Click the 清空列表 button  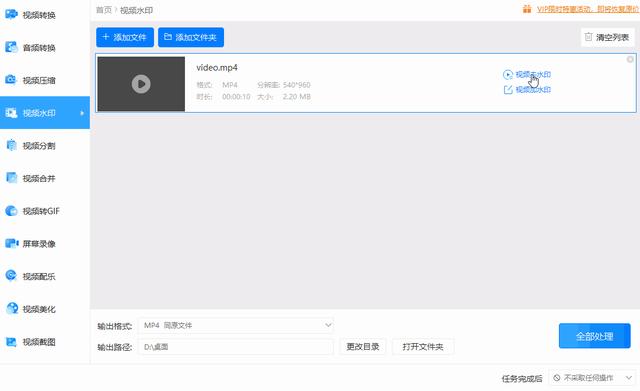point(607,37)
